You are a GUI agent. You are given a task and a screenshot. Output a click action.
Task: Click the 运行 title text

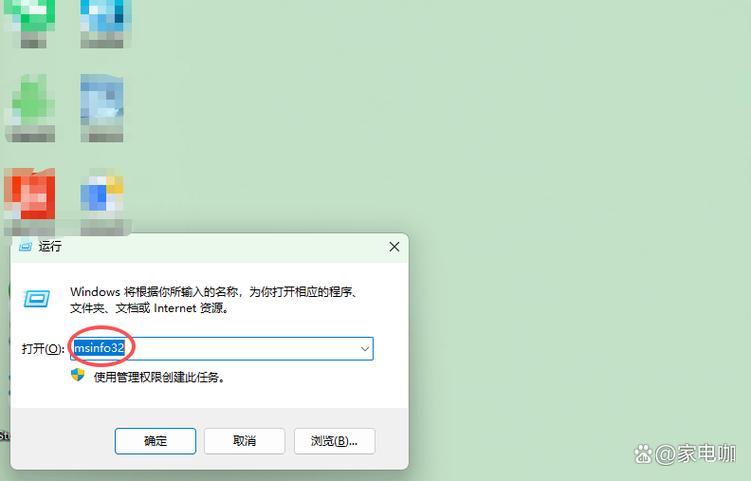(50, 247)
